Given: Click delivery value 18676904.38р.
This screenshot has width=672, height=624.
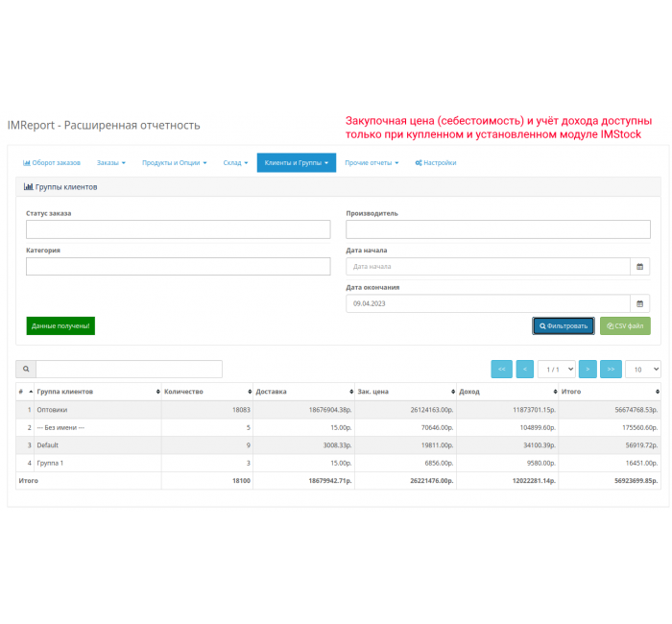Looking at the screenshot, I should (330, 410).
